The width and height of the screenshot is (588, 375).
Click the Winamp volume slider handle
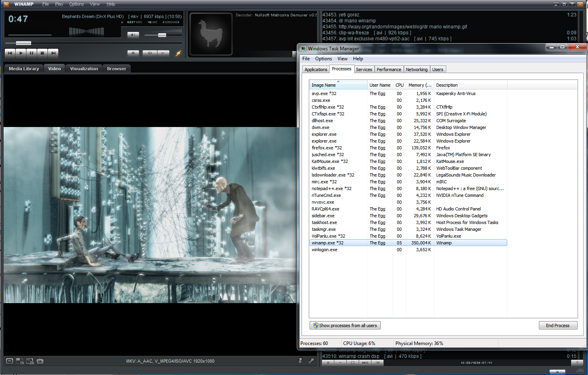[x=162, y=35]
